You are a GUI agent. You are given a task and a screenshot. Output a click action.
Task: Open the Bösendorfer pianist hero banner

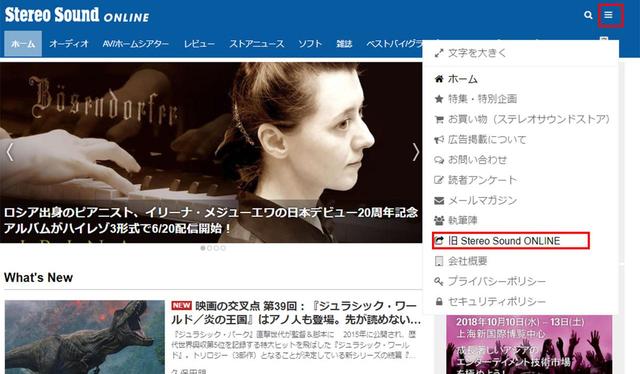point(211,152)
